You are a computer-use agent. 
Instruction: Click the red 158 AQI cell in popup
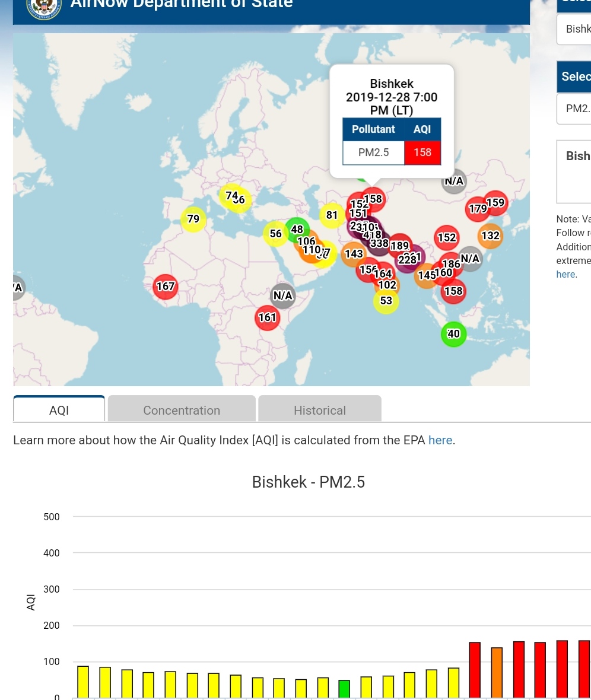click(x=422, y=152)
